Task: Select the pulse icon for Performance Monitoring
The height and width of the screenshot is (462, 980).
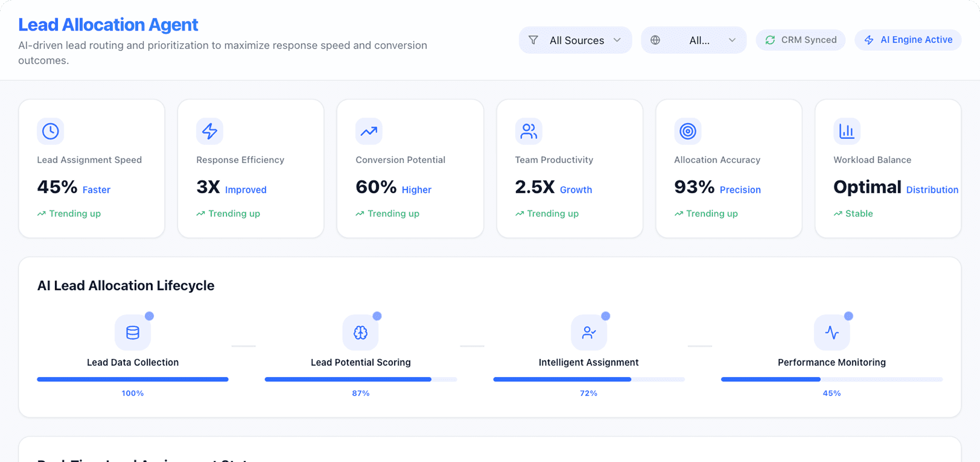Action: pos(832,332)
